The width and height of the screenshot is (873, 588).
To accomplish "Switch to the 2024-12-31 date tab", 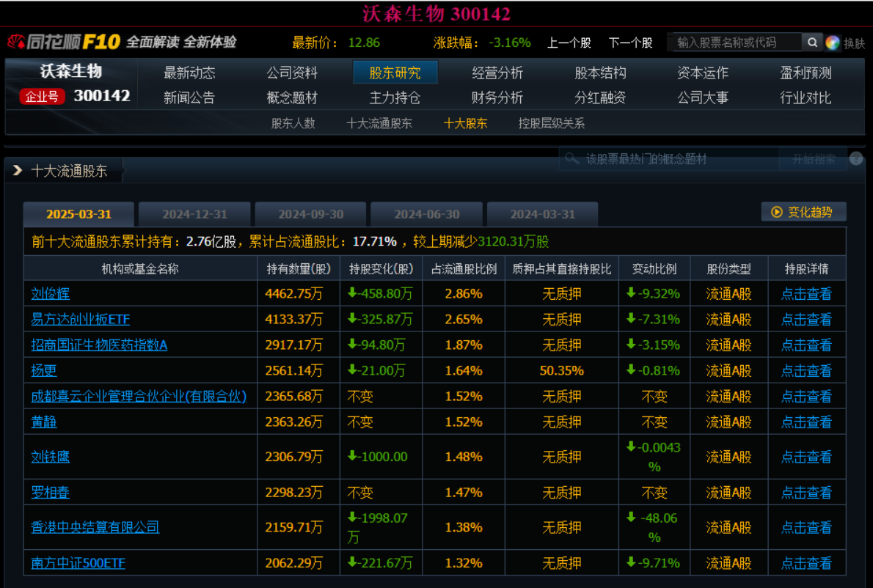I will (x=194, y=214).
